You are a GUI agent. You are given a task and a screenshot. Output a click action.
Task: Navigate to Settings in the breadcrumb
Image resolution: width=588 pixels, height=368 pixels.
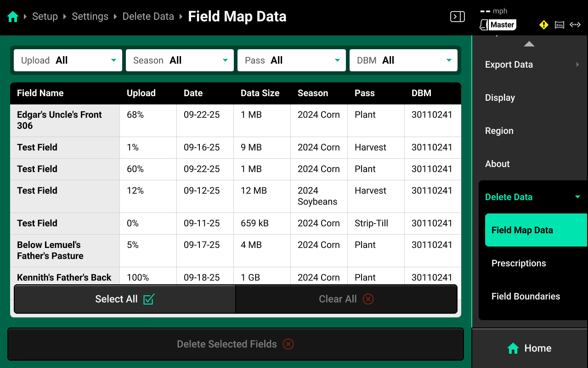pyautogui.click(x=90, y=17)
